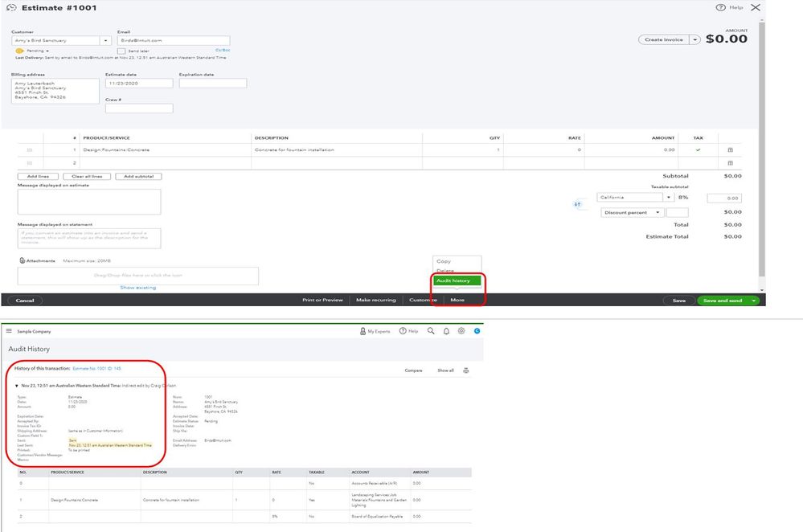Open the hamburger menu in Sample Company window
This screenshot has height=532, width=803.
(9, 331)
